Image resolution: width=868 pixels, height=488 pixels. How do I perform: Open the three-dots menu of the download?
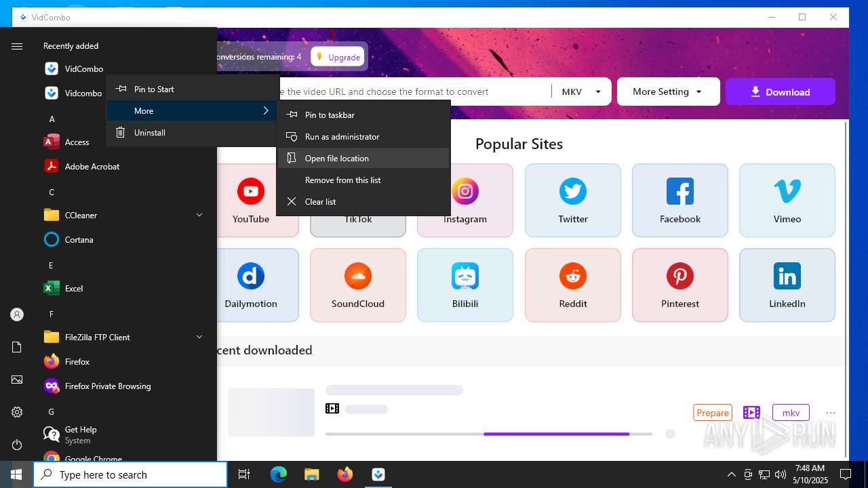(x=831, y=413)
